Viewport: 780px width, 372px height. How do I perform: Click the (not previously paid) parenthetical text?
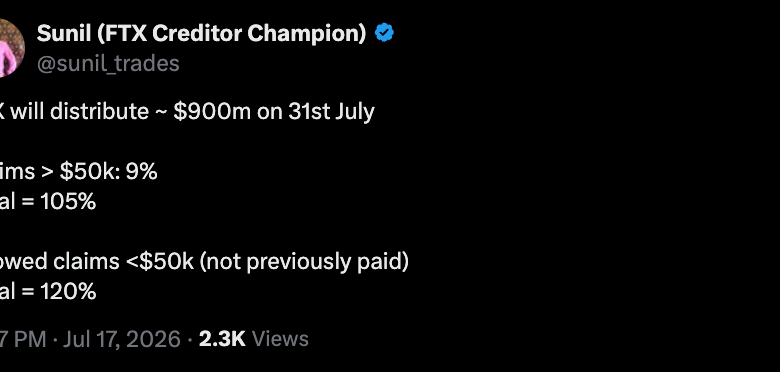[304, 262]
